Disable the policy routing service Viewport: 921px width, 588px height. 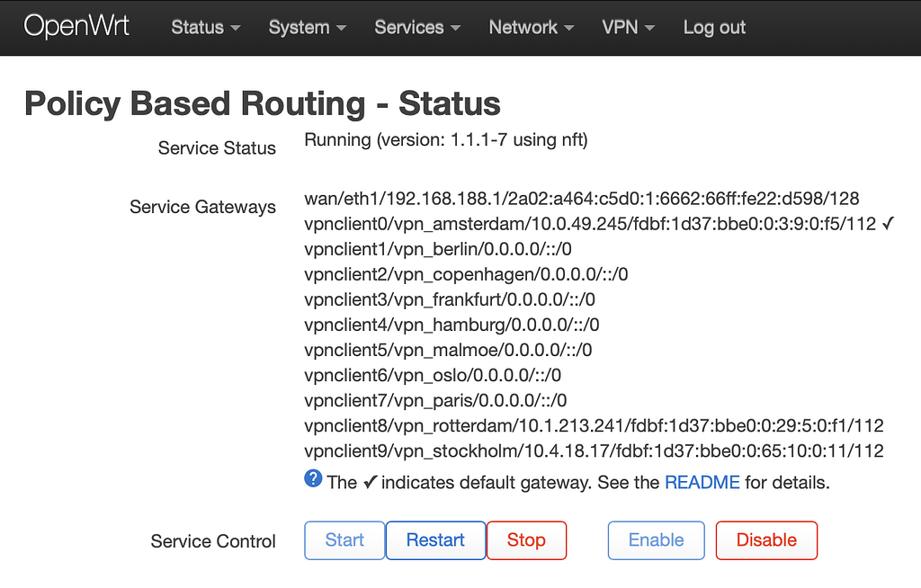click(x=766, y=539)
